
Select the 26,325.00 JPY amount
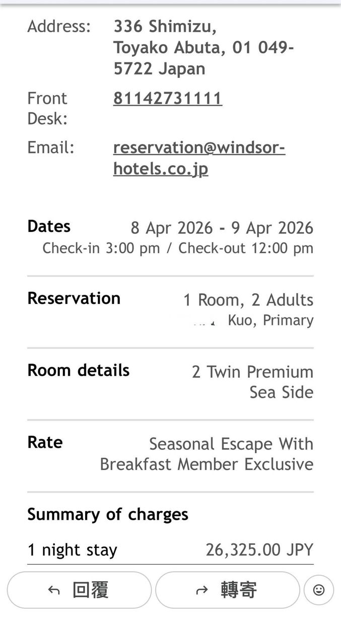259,550
